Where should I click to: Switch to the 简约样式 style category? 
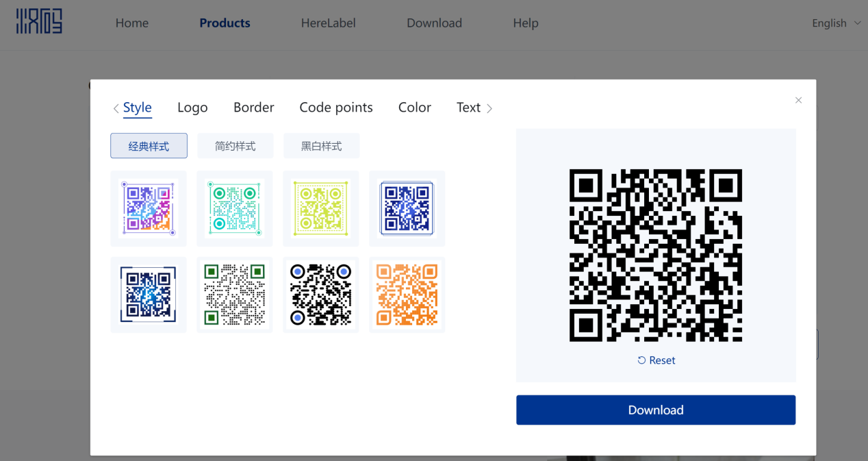click(x=235, y=146)
